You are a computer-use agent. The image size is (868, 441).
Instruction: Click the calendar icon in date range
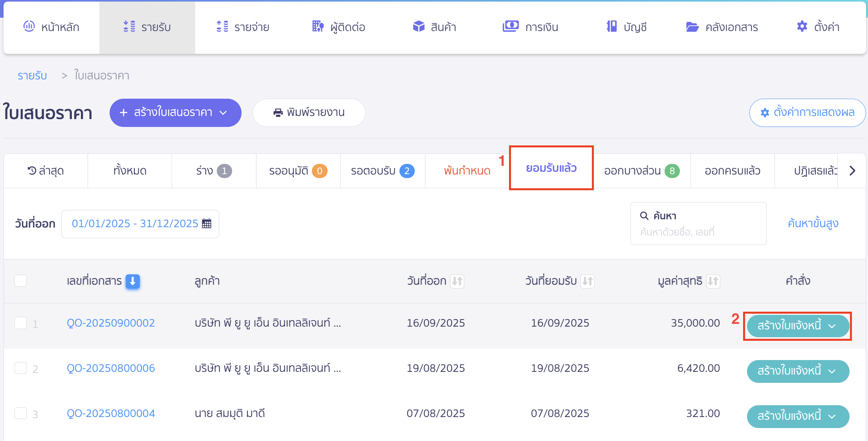tap(207, 224)
